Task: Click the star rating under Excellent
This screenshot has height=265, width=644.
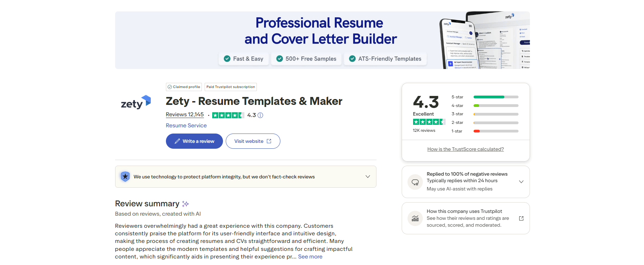Action: (429, 122)
